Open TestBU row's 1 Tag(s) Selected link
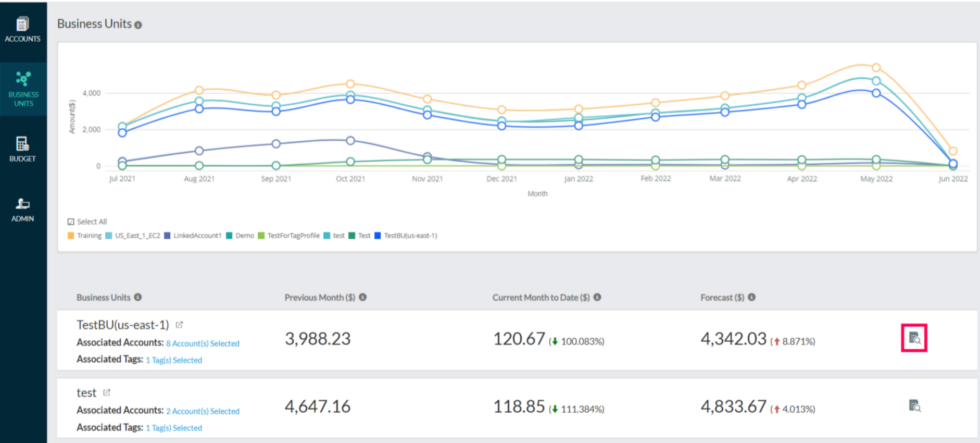The image size is (980, 443). pos(174,360)
